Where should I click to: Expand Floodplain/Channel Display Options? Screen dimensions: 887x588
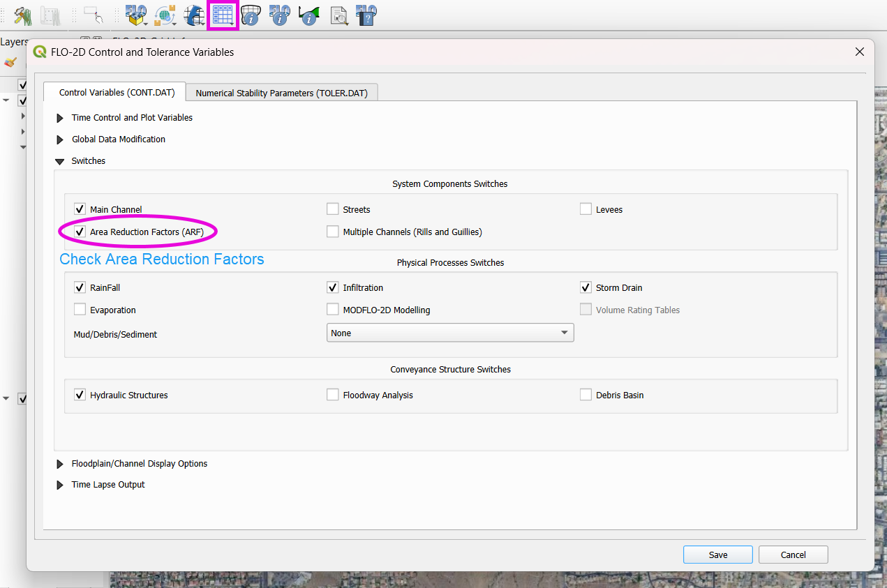coord(60,464)
